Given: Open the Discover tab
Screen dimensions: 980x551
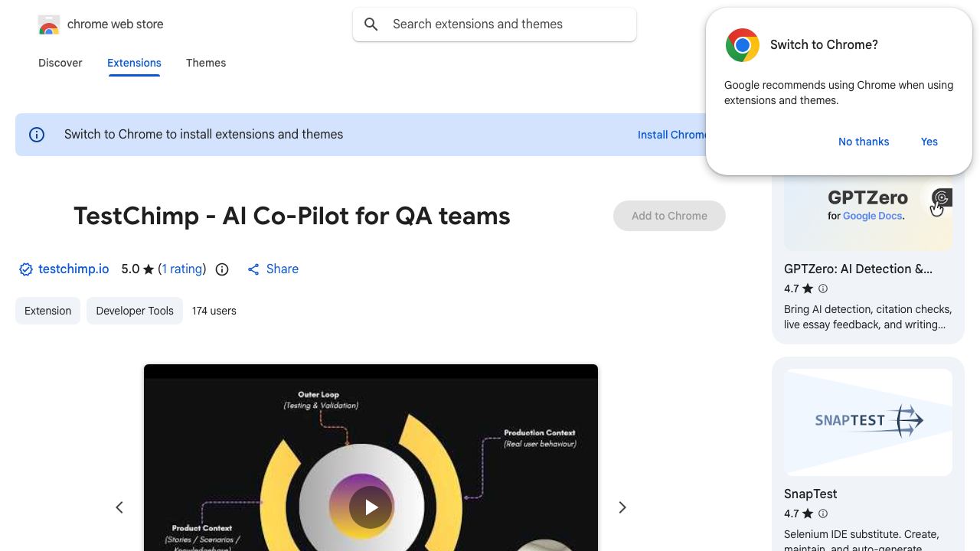Looking at the screenshot, I should pos(60,63).
